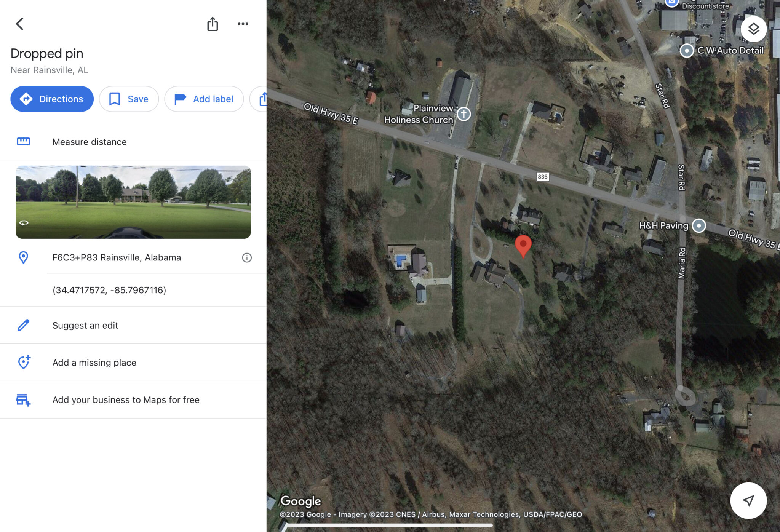The width and height of the screenshot is (780, 532).
Task: Go back using the back arrow
Action: tap(20, 24)
